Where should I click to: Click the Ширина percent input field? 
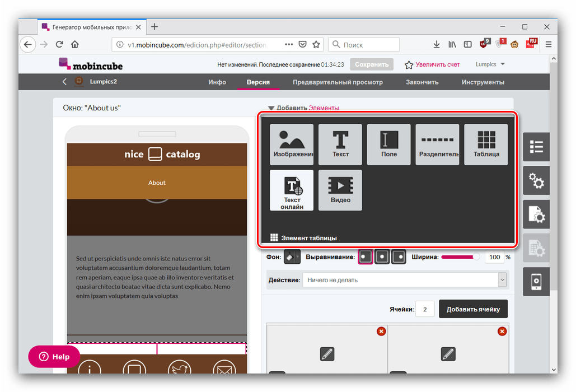(x=494, y=257)
